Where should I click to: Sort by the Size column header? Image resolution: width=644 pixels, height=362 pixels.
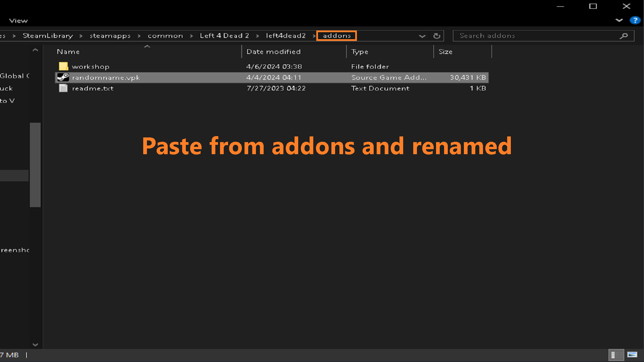click(x=445, y=52)
